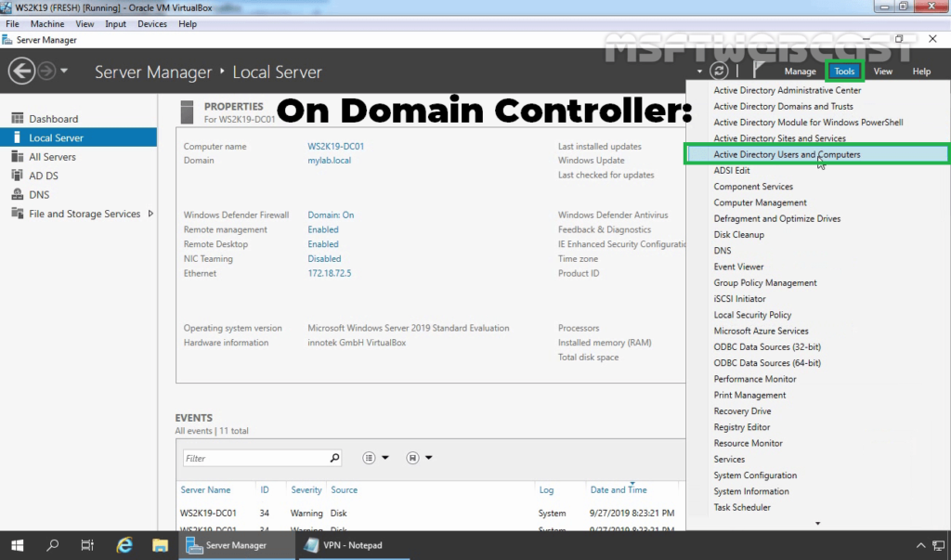Click the Windows Start button
The image size is (951, 560).
pyautogui.click(x=17, y=545)
